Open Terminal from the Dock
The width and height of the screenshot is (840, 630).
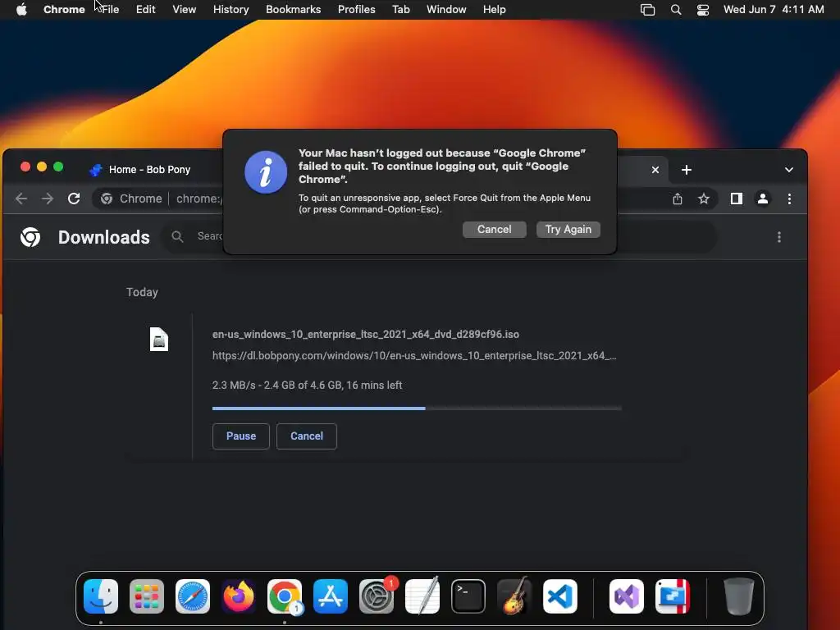click(x=468, y=596)
